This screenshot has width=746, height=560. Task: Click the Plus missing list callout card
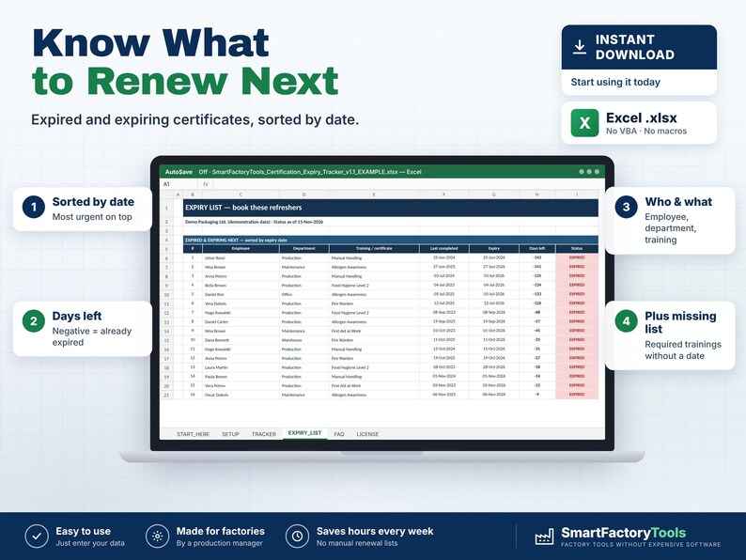(670, 335)
